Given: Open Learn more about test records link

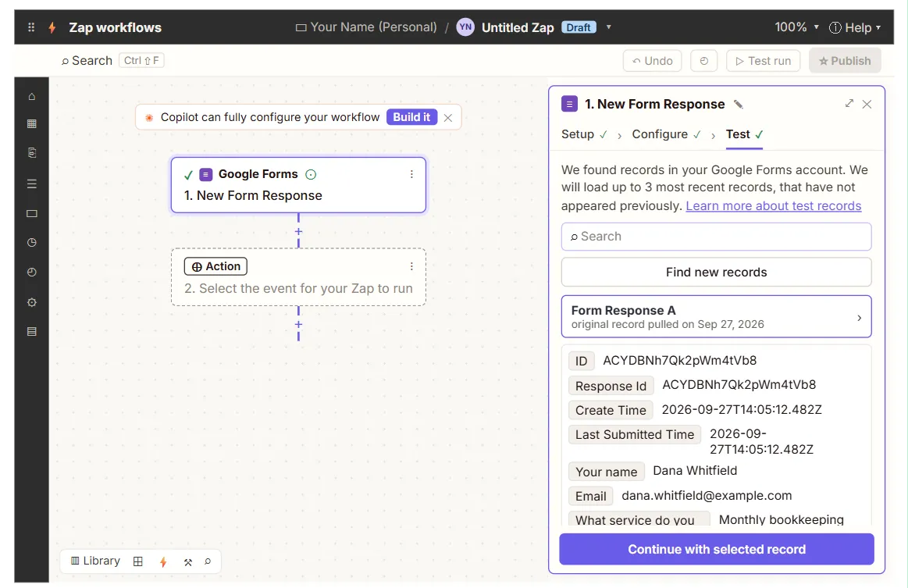Looking at the screenshot, I should [x=773, y=205].
